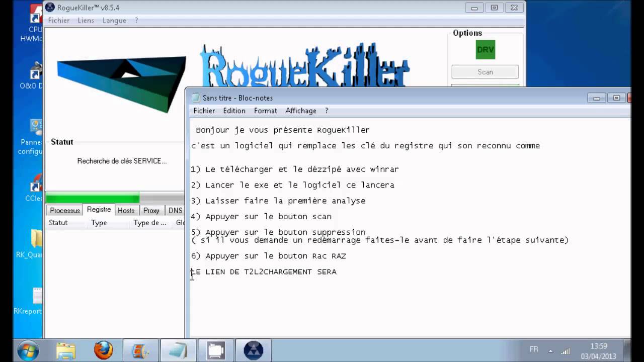Open the RogueKiller Fichier menu

(x=59, y=21)
